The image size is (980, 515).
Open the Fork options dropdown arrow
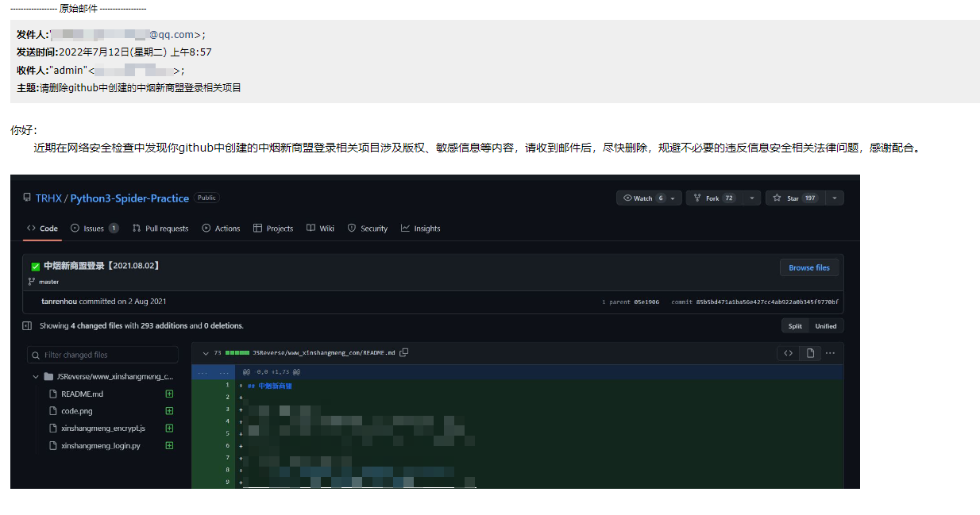tap(751, 198)
